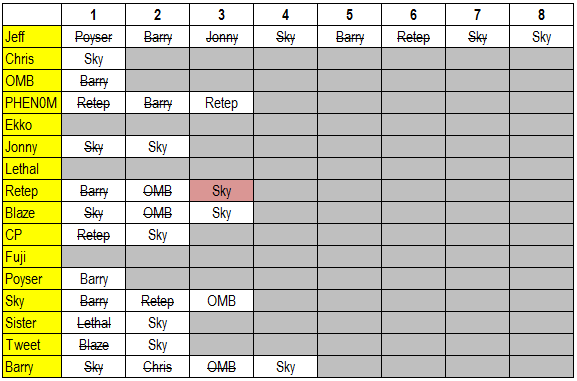The width and height of the screenshot is (577, 381).
Task: Select column header 1
Action: coord(93,15)
